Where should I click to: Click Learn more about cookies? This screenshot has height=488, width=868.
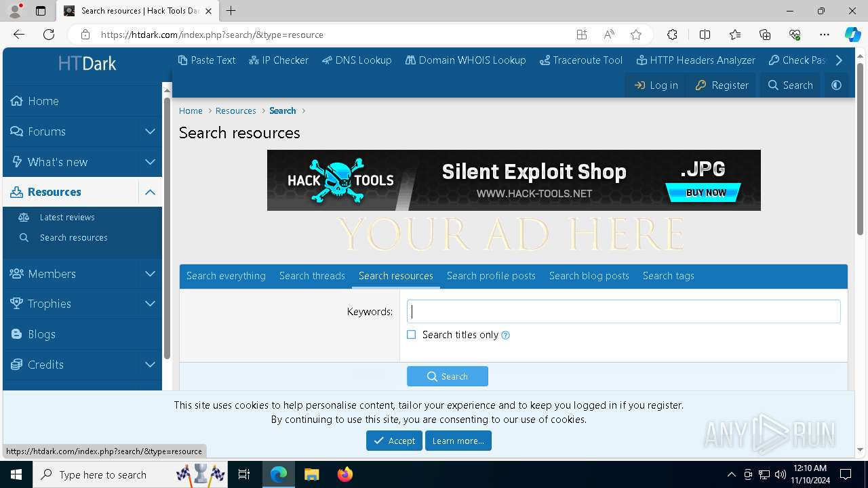click(x=458, y=441)
